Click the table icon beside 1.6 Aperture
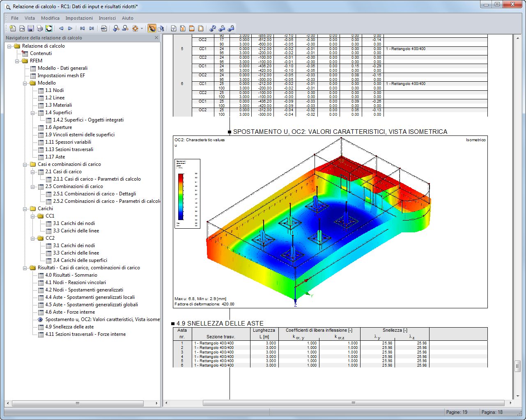Screen dimensions: 526x420 (41, 127)
